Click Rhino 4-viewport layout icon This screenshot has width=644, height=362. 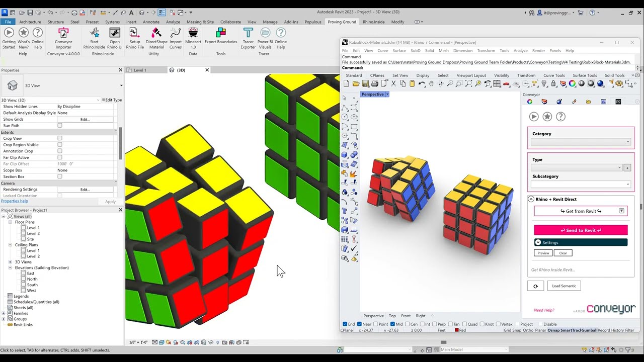point(497,84)
